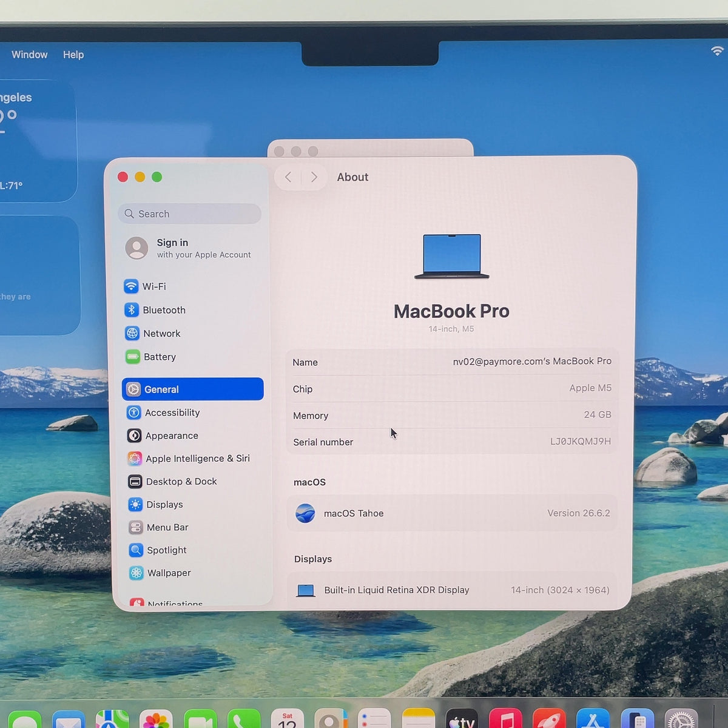
Task: Click the MacBook Pro laptop image
Action: [x=452, y=257]
